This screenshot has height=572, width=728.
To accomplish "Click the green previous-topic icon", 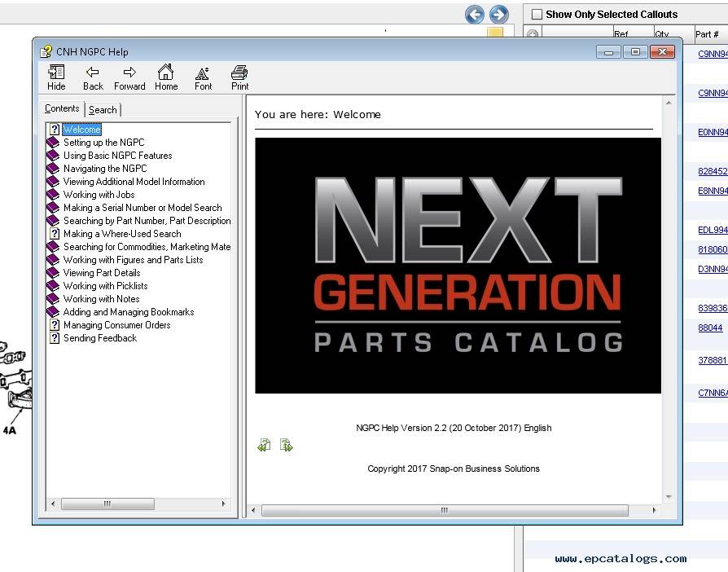I will click(264, 445).
